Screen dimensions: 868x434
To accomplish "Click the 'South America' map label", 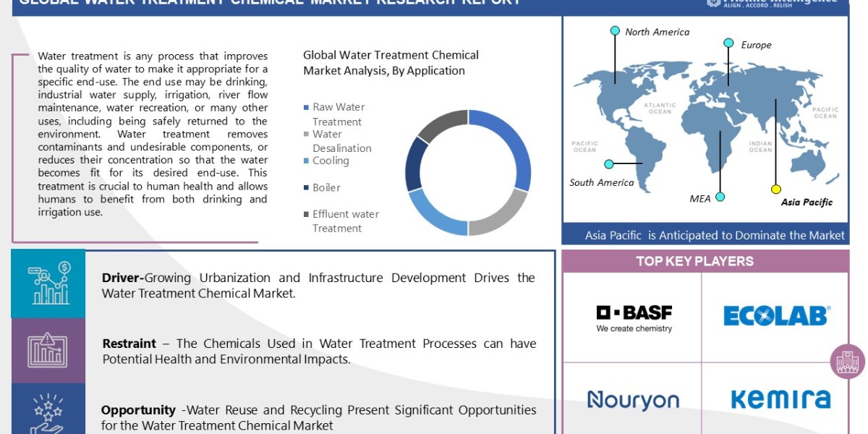I will (601, 182).
